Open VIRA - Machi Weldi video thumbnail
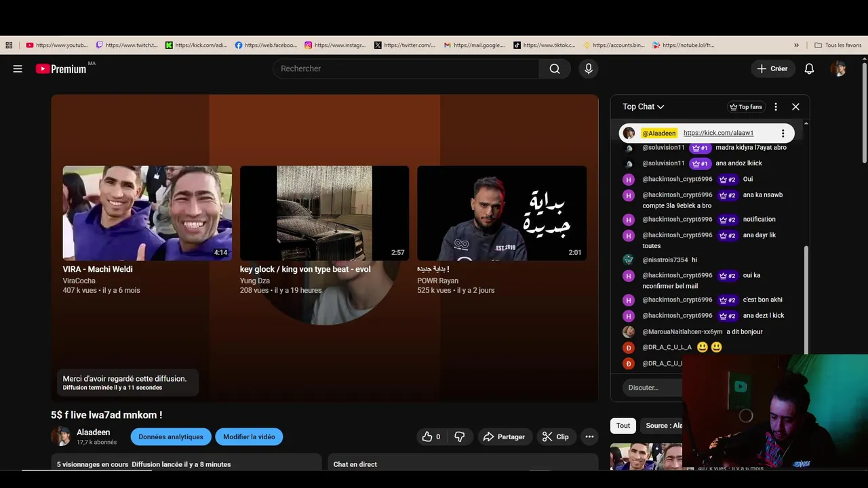 [x=147, y=213]
